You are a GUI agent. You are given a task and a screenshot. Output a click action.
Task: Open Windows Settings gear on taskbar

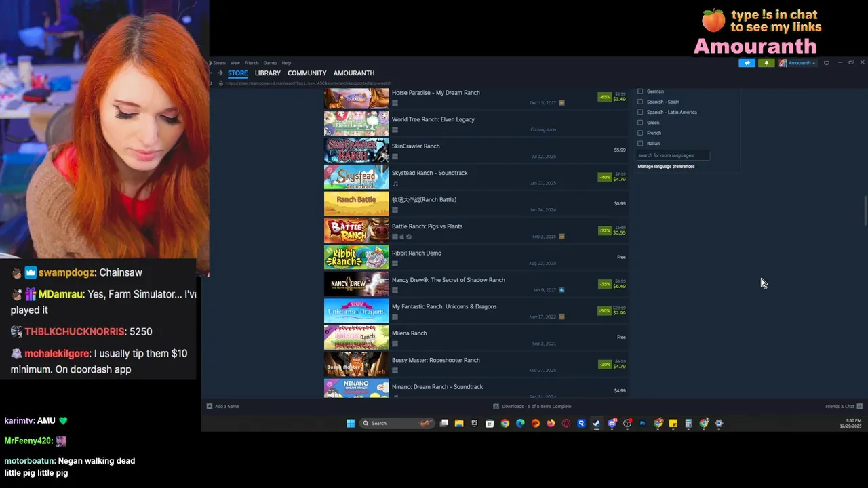[719, 423]
